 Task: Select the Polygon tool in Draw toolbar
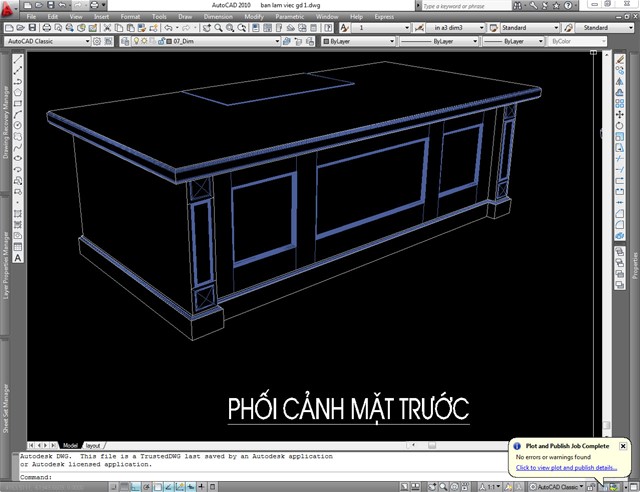(18, 93)
